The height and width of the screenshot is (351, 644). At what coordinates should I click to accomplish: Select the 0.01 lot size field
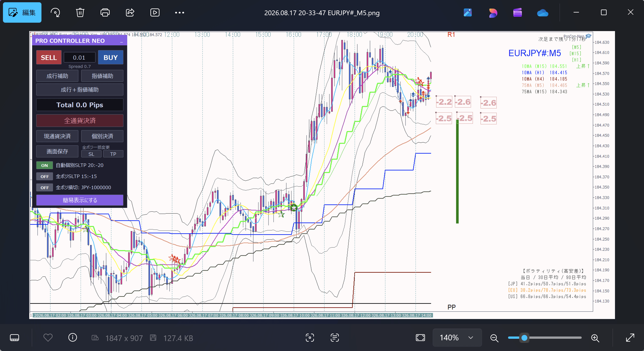point(79,57)
